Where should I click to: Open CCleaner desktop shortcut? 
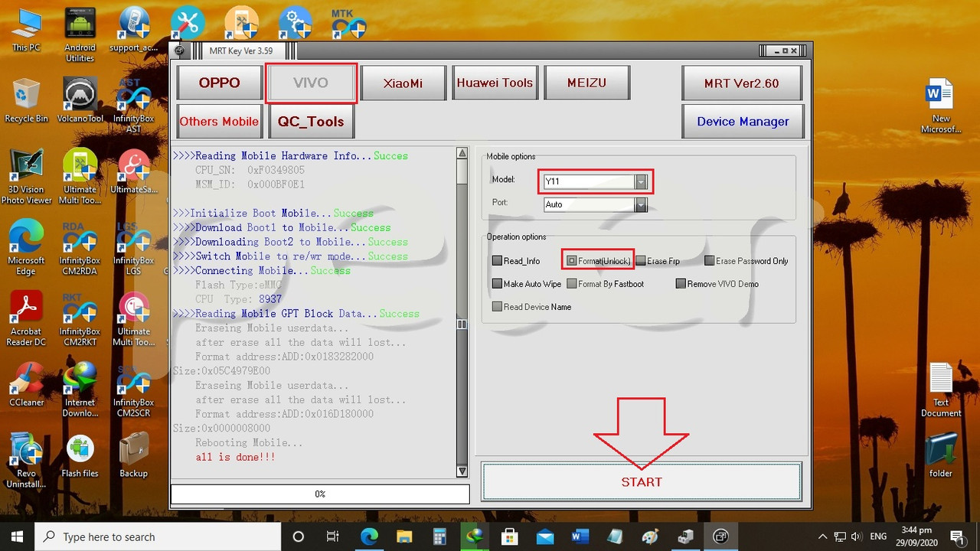[26, 385]
